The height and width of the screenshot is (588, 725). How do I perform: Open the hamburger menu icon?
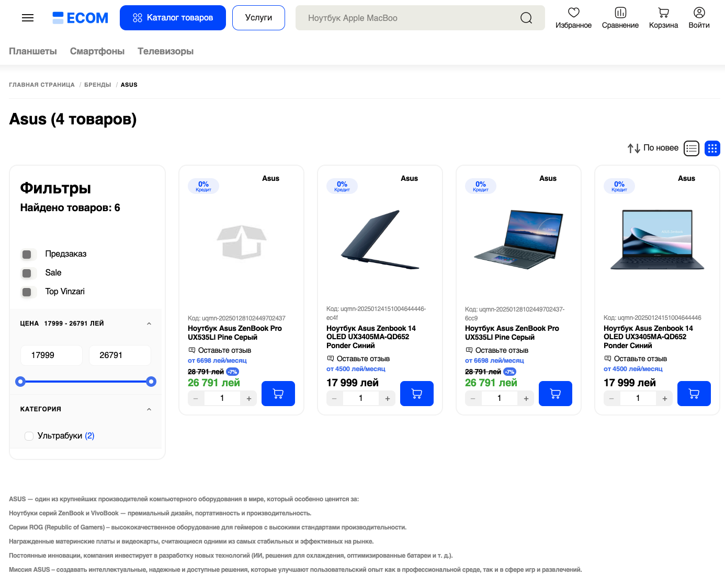28,18
